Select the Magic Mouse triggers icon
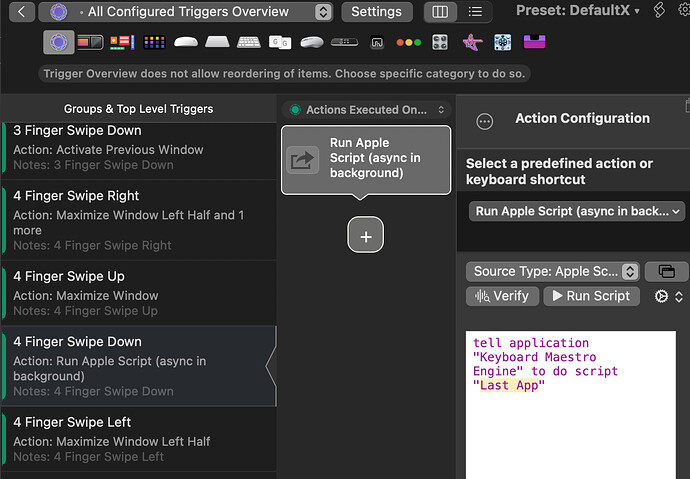Image resolution: width=690 pixels, height=479 pixels. click(186, 42)
